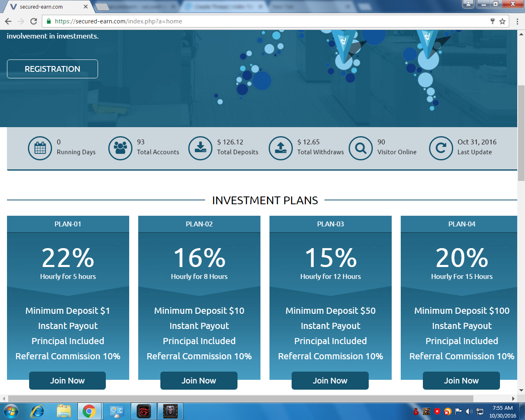Join PLAN-01 with Join Now

click(x=67, y=381)
